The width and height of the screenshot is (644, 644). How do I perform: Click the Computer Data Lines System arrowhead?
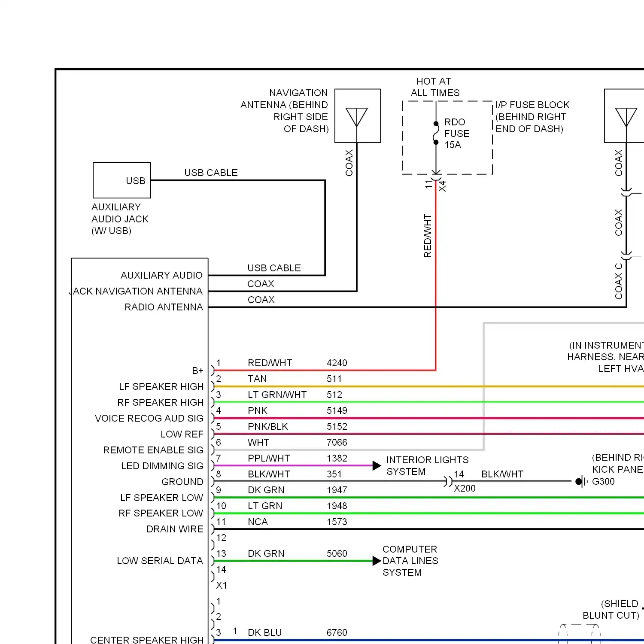click(x=377, y=561)
